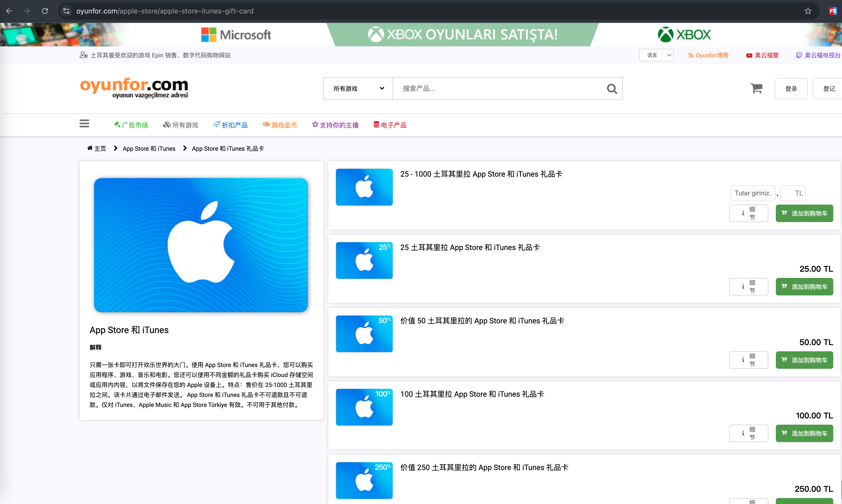Open the Oyunfor博客 link
Viewport: 842px width, 504px height.
tap(708, 55)
